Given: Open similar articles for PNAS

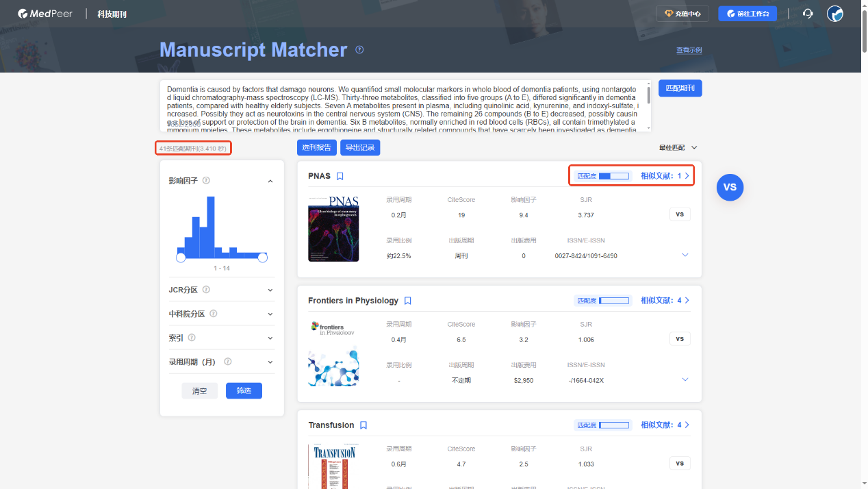Looking at the screenshot, I should [665, 176].
